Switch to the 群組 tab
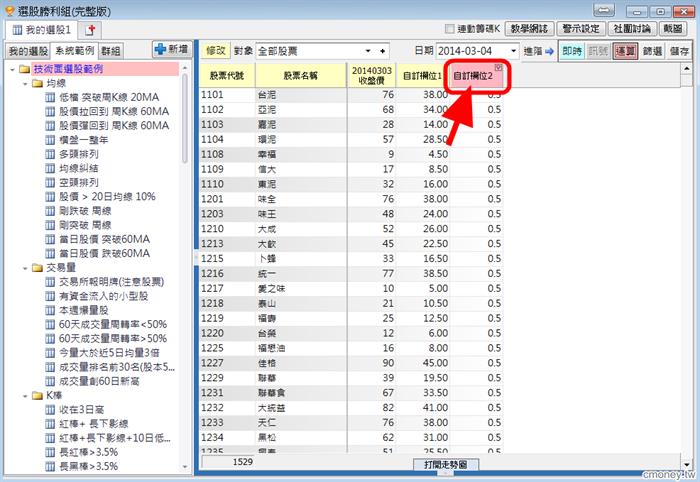 click(x=110, y=51)
